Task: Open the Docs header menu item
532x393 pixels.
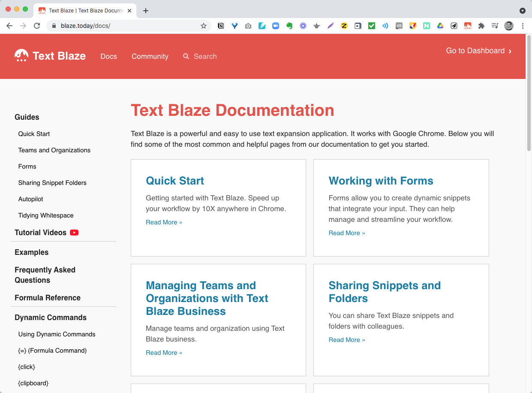Action: click(x=108, y=56)
